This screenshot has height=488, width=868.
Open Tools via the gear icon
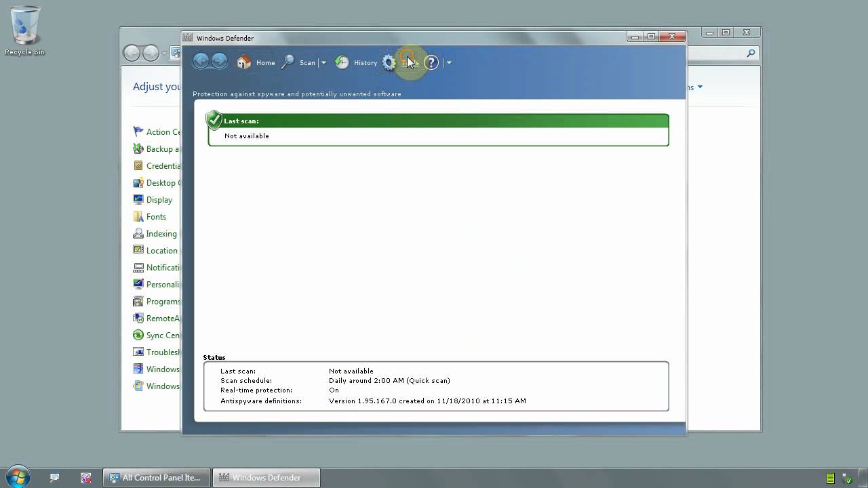point(389,62)
